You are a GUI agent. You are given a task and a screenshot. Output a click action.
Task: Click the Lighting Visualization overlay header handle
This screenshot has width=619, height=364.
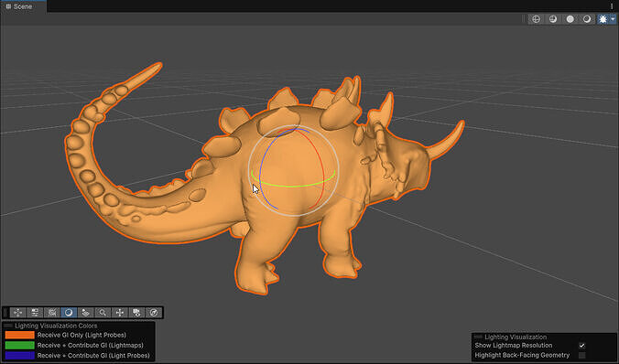[478, 337]
